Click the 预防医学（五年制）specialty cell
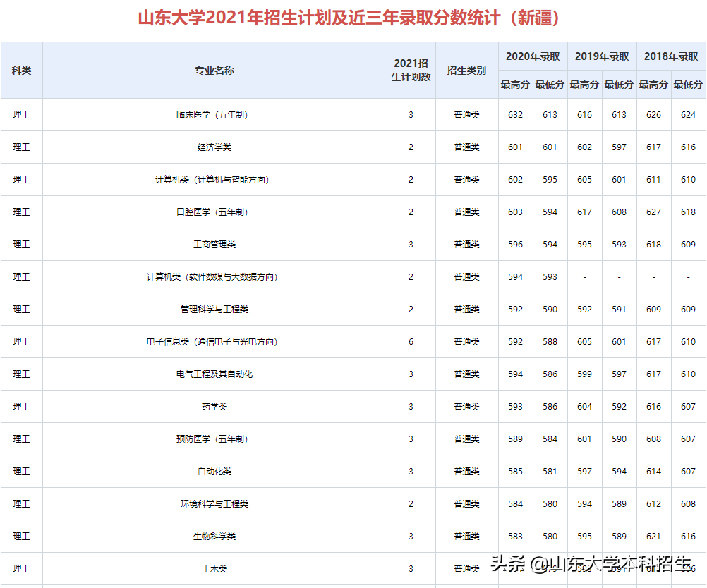707x588 pixels. (x=213, y=439)
